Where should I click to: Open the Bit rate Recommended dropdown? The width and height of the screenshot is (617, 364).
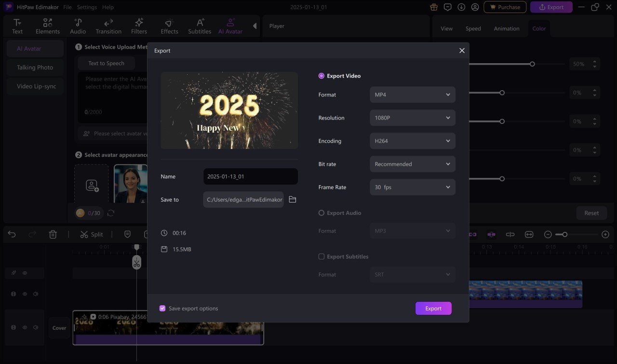tap(413, 164)
